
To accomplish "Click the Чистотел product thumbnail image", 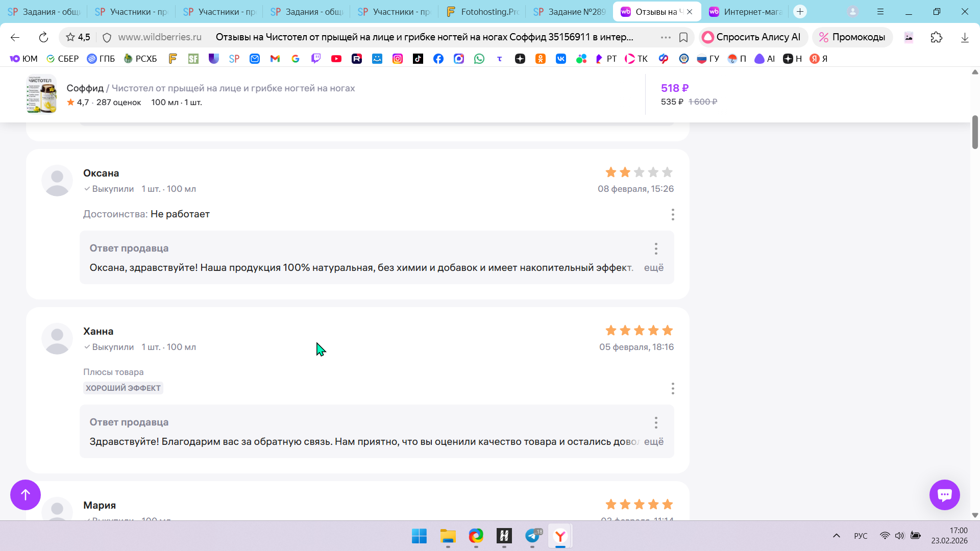I will point(41,94).
